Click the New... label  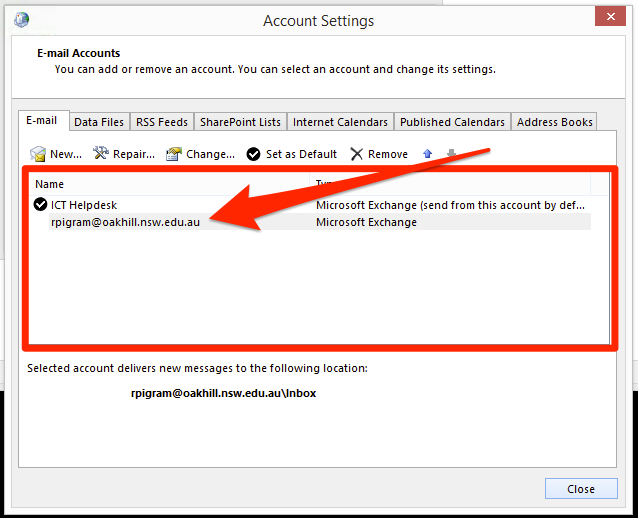click(66, 154)
